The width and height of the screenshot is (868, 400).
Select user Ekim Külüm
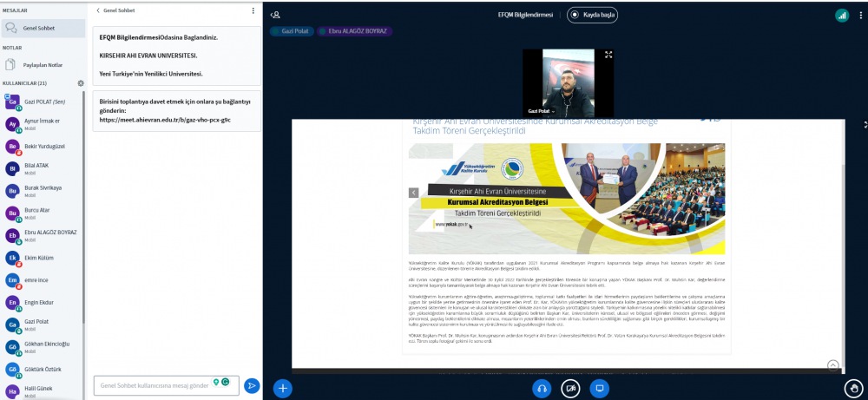click(x=43, y=258)
